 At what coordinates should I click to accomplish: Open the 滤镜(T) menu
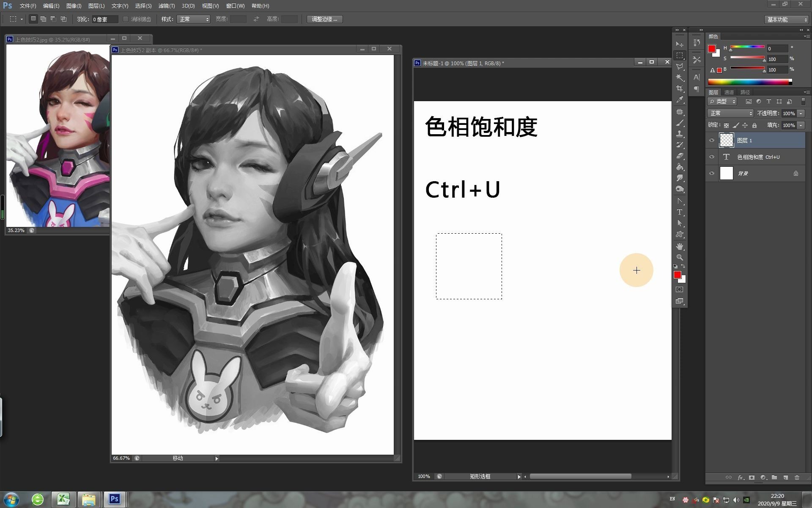(x=167, y=6)
